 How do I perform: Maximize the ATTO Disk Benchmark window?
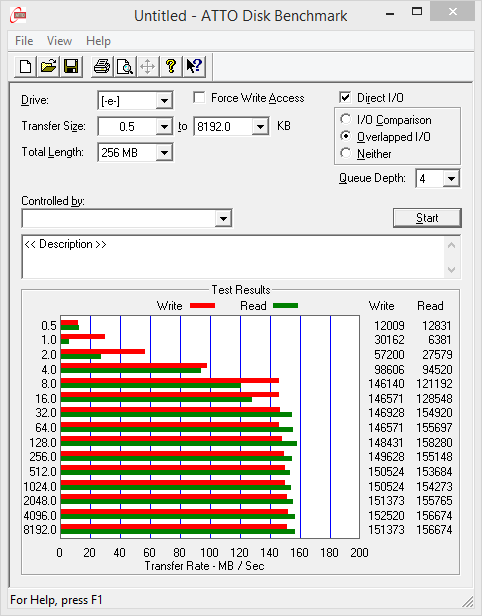point(417,12)
